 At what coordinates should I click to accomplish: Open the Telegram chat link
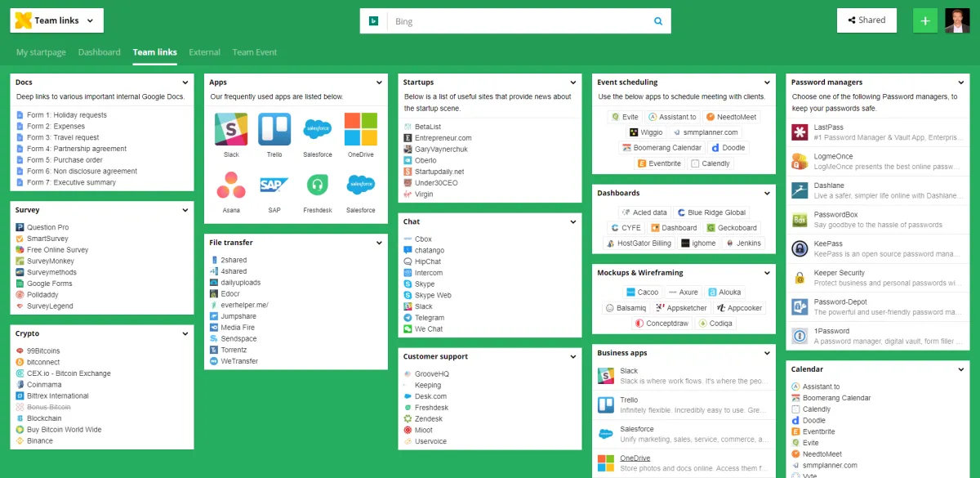point(430,318)
